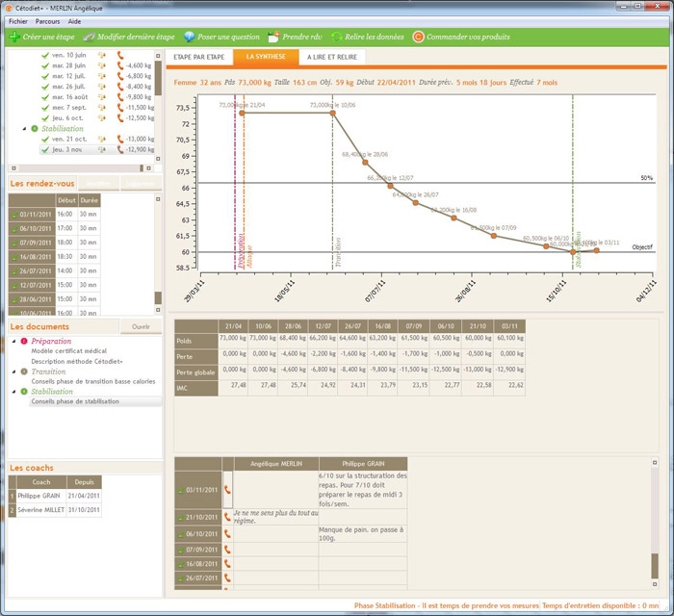The height and width of the screenshot is (616, 674).
Task: Click the Commander vos produits orange icon
Action: click(x=418, y=37)
